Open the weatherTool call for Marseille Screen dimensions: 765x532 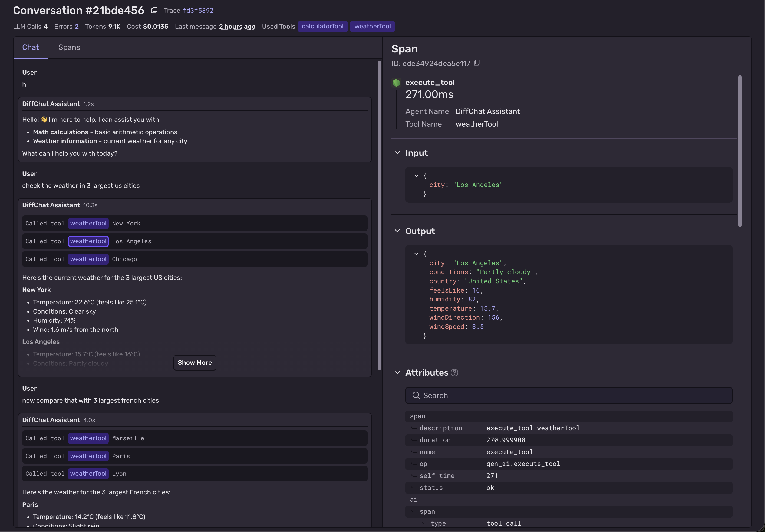[88, 438]
